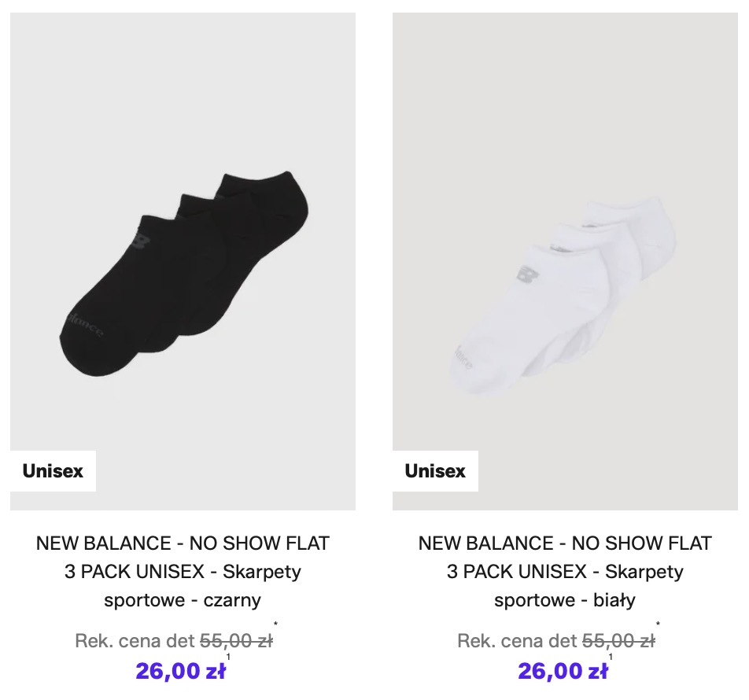Click the crossed-out 55,00 zł under white socks
The width and height of the screenshot is (749, 700).
[x=618, y=641]
